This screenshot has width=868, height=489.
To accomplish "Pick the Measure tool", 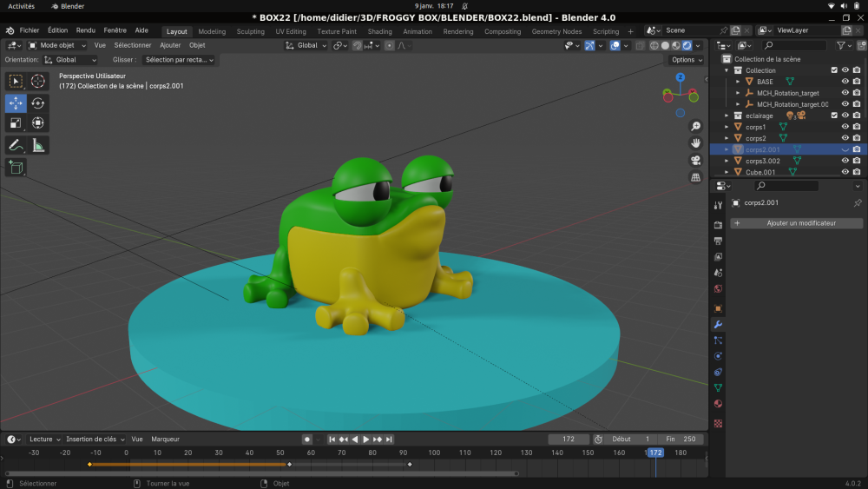I will click(38, 145).
